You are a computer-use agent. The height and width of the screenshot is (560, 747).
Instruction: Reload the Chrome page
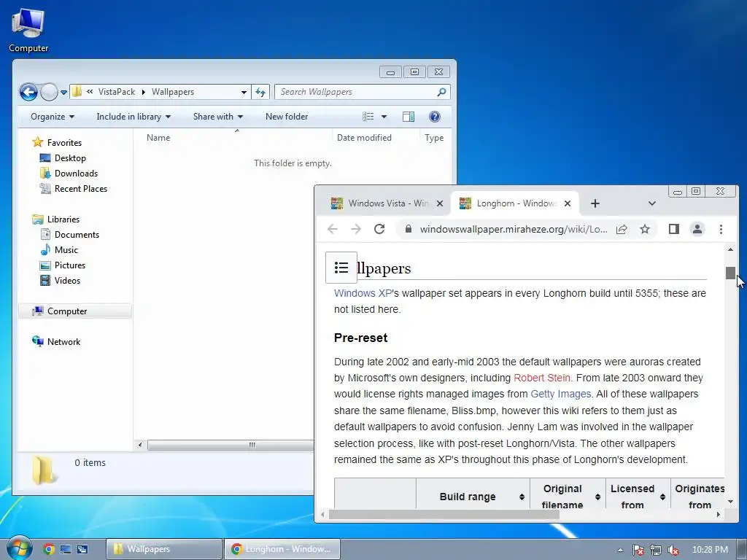pyautogui.click(x=379, y=229)
